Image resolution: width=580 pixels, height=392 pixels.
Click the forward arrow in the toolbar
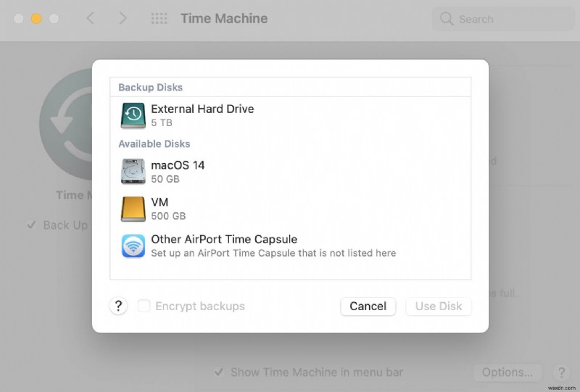tap(123, 18)
